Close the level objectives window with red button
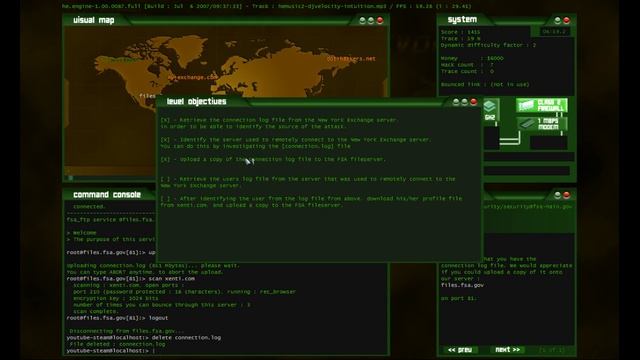 coord(473,102)
